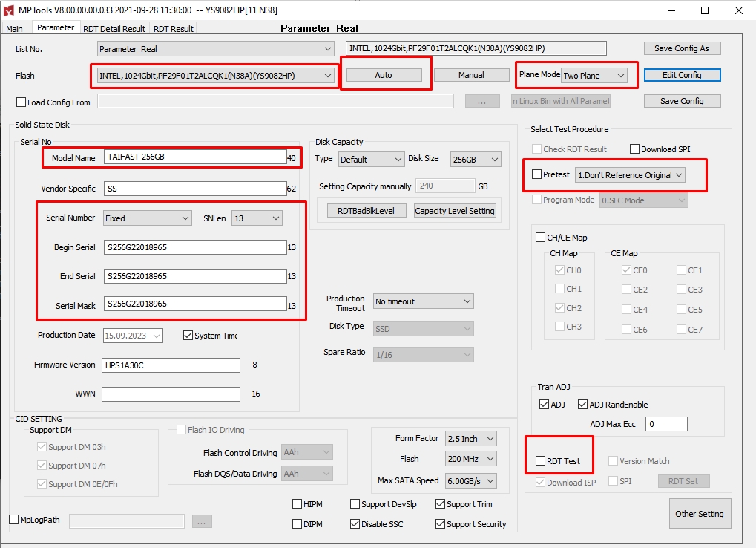Click the MPTools app icon in title bar
This screenshot has height=548, width=756.
point(10,10)
